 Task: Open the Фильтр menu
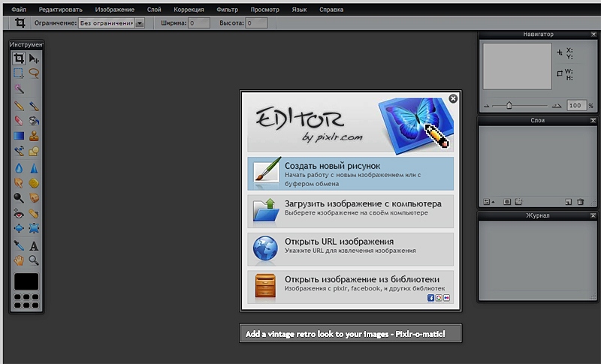[x=228, y=10]
